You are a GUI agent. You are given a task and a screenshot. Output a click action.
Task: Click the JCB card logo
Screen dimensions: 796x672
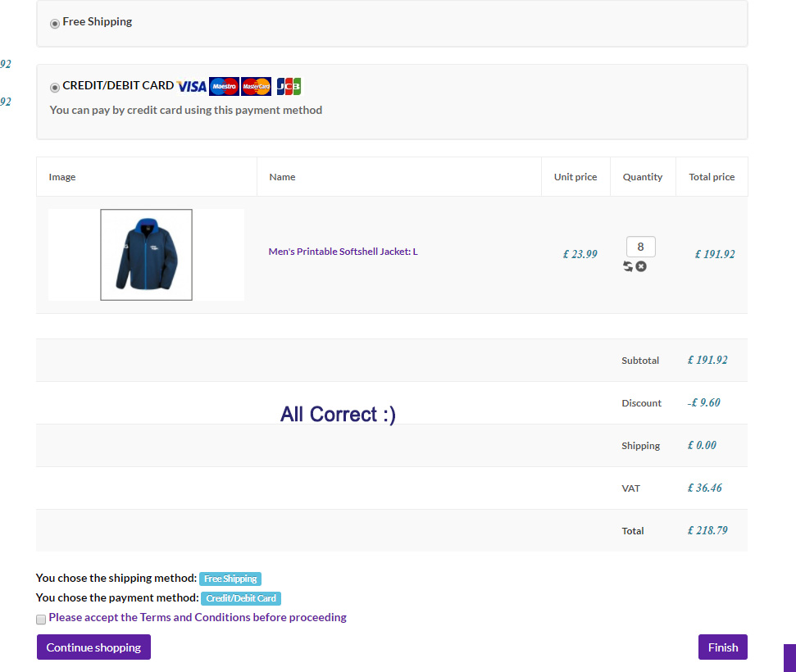tap(289, 86)
